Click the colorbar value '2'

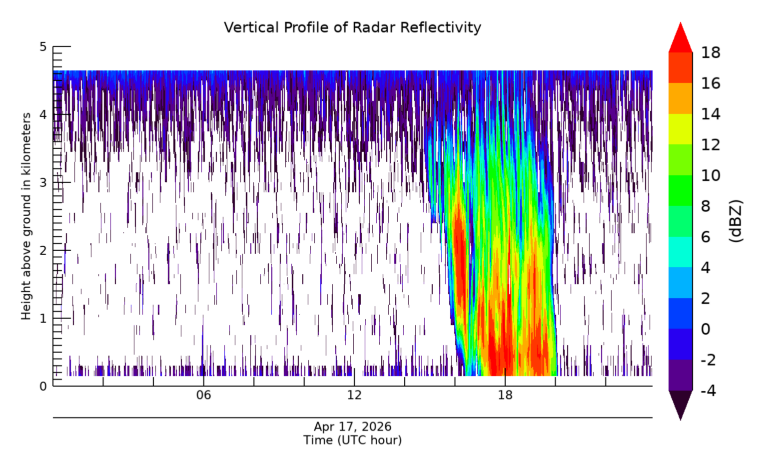click(706, 298)
